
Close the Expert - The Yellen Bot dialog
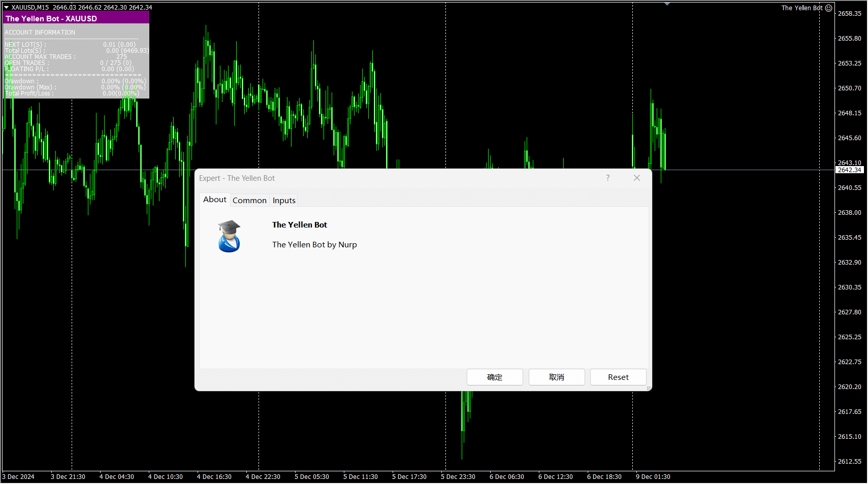(637, 178)
